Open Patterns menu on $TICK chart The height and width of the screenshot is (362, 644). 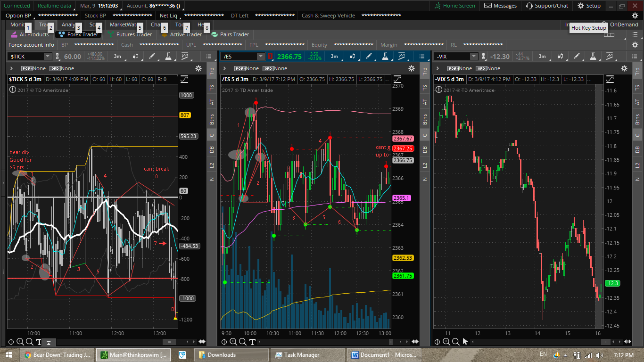point(184,56)
